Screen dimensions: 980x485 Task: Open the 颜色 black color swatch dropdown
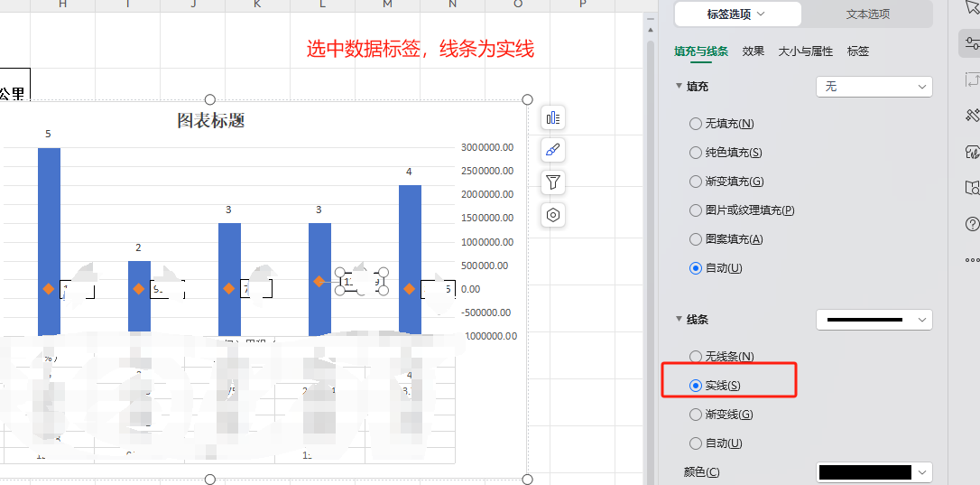pos(874,472)
